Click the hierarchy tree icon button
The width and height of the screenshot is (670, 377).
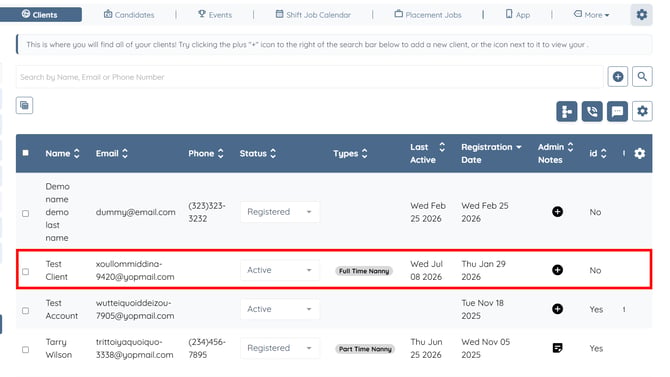pyautogui.click(x=567, y=112)
